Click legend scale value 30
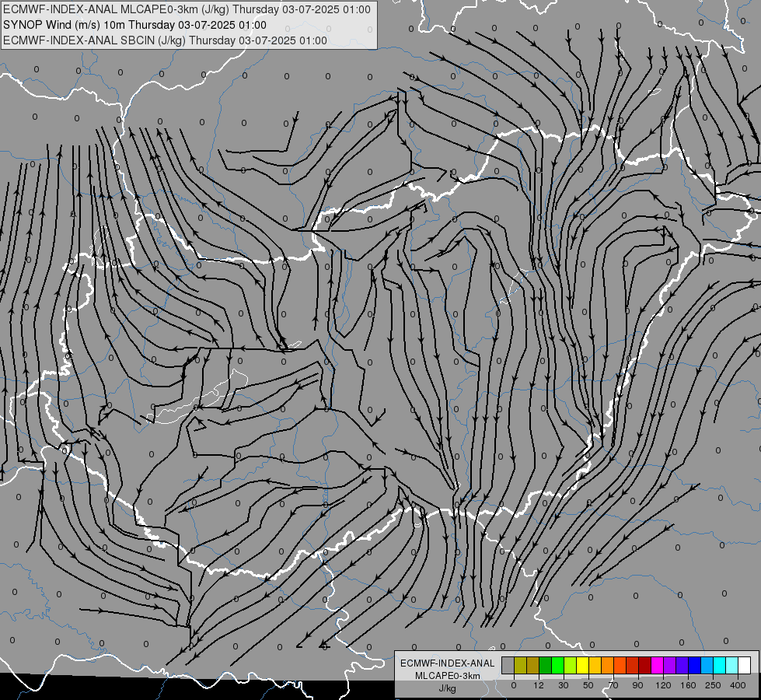761x700 pixels. pyautogui.click(x=564, y=685)
